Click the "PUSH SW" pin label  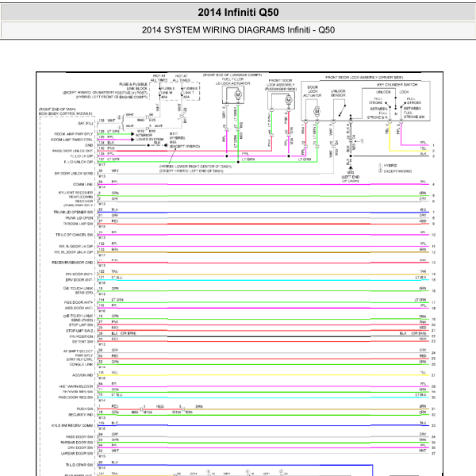85,409
